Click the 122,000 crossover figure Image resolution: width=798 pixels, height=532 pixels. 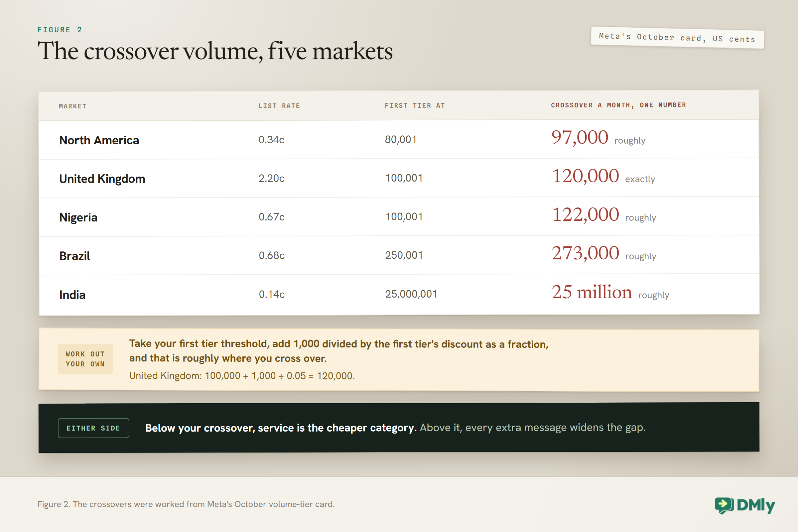(x=585, y=215)
